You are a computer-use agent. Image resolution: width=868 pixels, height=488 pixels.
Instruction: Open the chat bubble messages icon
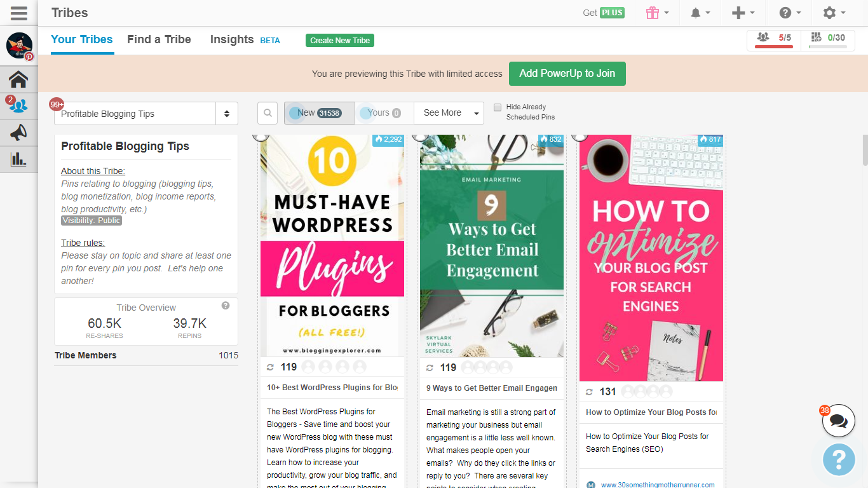tap(838, 421)
